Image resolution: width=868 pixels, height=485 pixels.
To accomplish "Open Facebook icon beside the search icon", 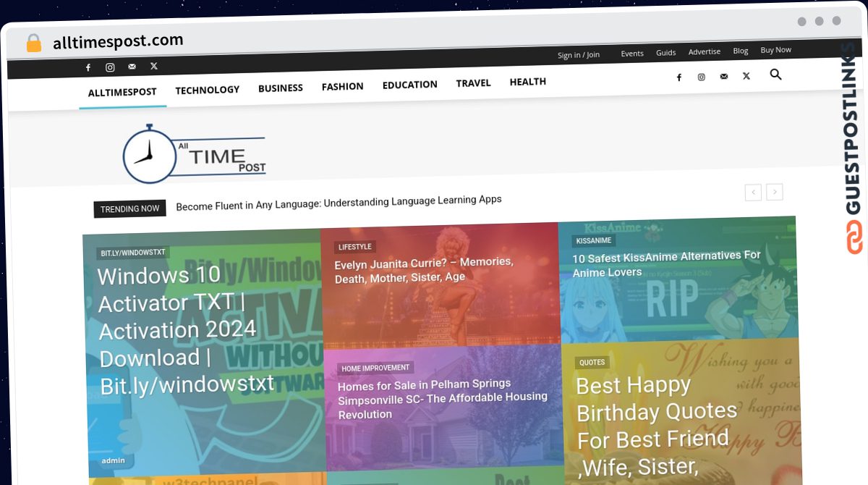I will click(x=678, y=77).
